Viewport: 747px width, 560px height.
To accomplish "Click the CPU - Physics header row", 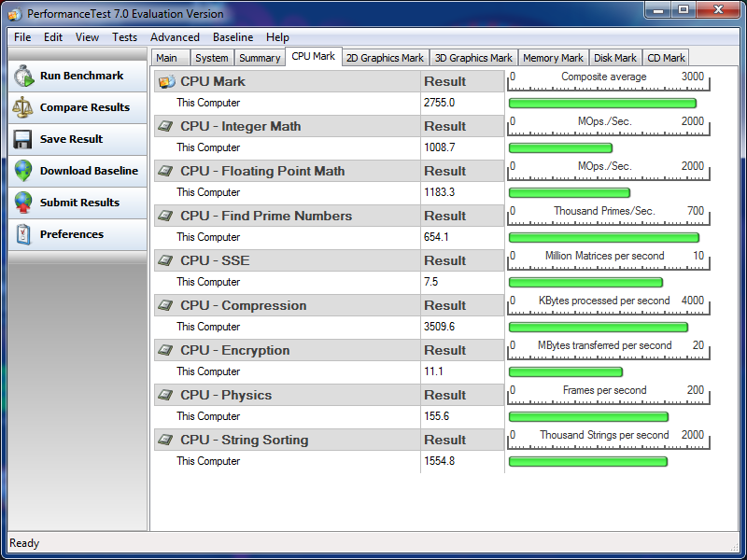I will pyautogui.click(x=330, y=395).
